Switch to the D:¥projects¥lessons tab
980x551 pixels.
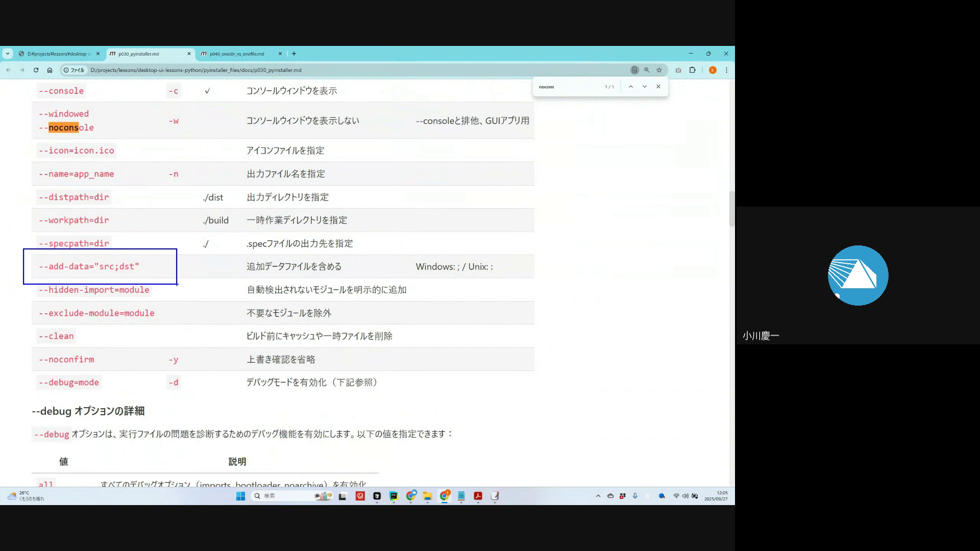click(x=56, y=54)
